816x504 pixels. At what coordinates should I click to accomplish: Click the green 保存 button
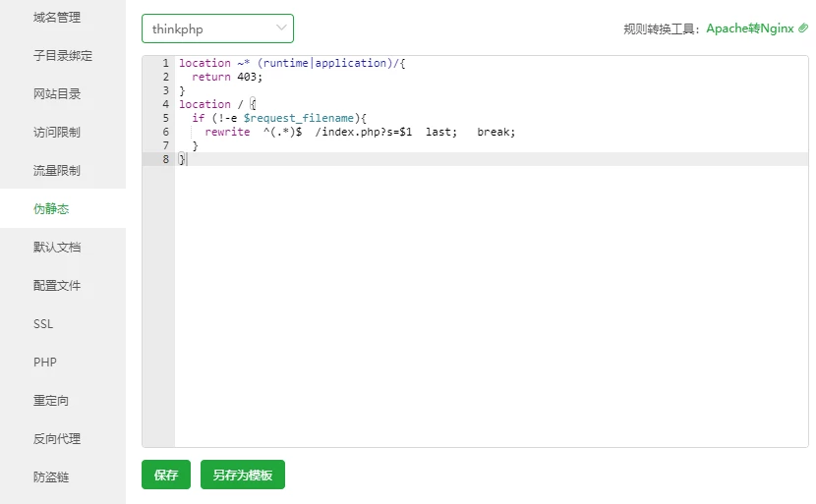[x=166, y=475]
